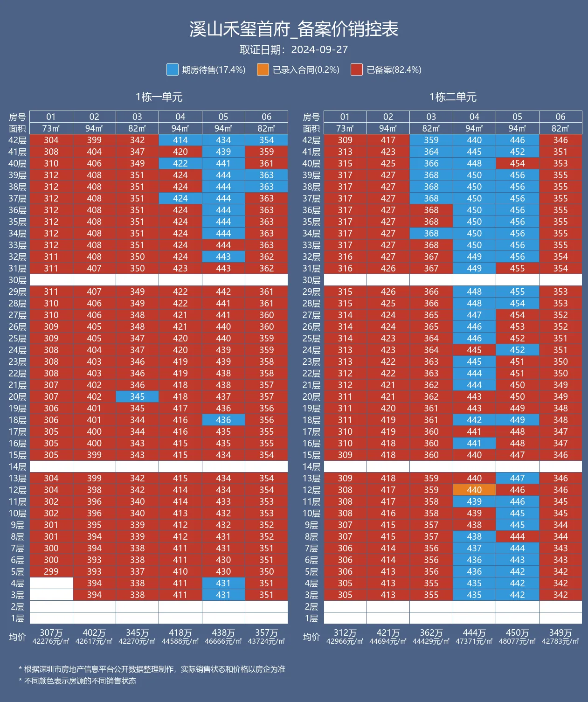The image size is (588, 702).
Task: Click the 1栋一单元 section heading
Action: (159, 97)
